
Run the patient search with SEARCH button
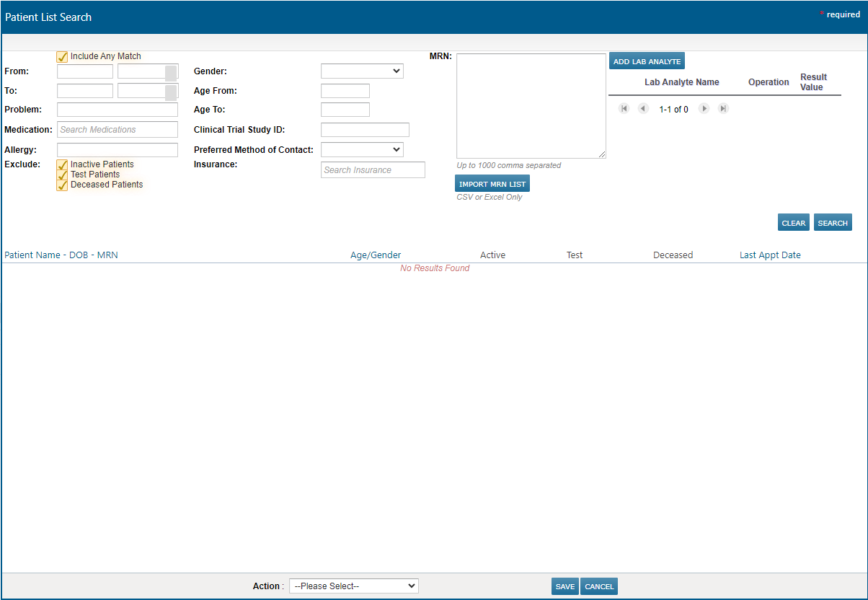pyautogui.click(x=833, y=222)
